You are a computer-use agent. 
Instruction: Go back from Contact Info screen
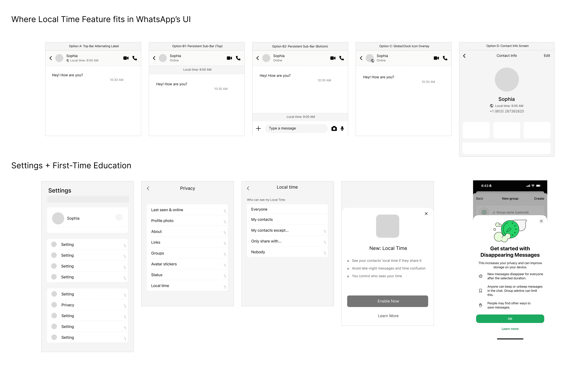[x=464, y=56]
